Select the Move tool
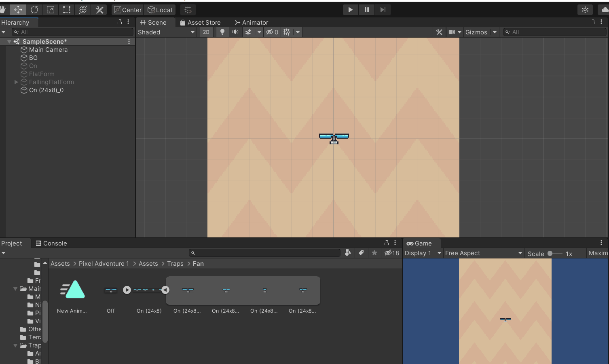The height and width of the screenshot is (364, 609). pos(18,9)
